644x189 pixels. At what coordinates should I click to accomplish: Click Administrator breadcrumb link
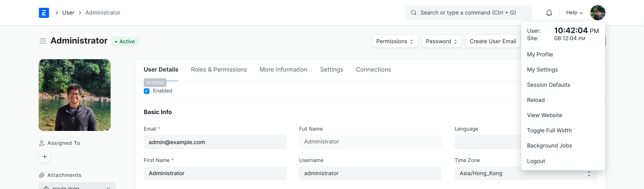pyautogui.click(x=103, y=13)
